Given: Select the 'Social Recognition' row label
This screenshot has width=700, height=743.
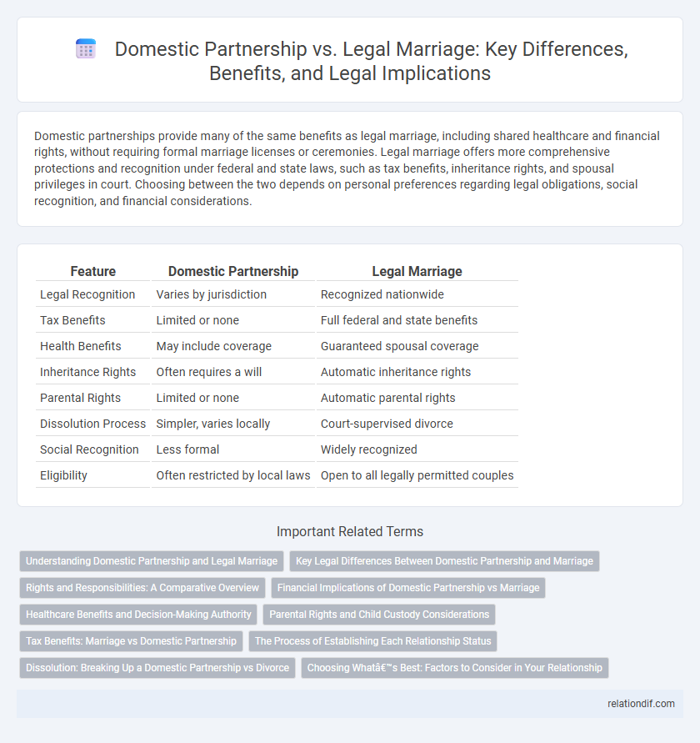Looking at the screenshot, I should tap(89, 449).
